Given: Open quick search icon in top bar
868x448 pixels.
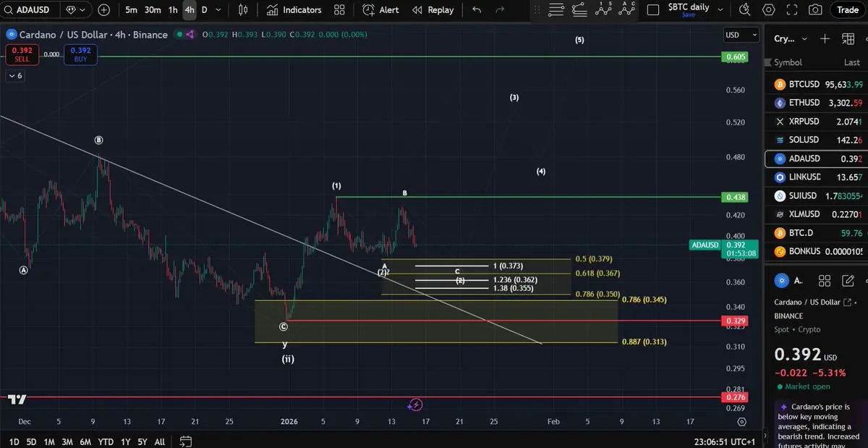Looking at the screenshot, I should pos(745,10).
